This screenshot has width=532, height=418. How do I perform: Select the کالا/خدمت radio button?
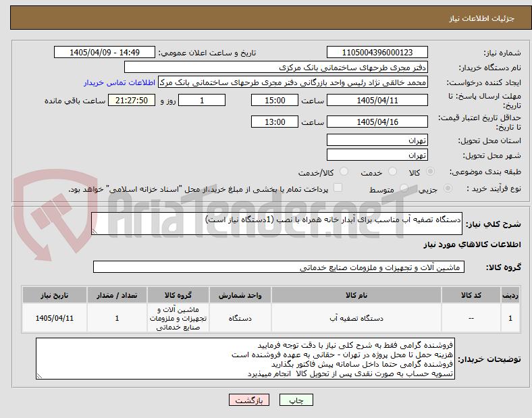pos(344,172)
